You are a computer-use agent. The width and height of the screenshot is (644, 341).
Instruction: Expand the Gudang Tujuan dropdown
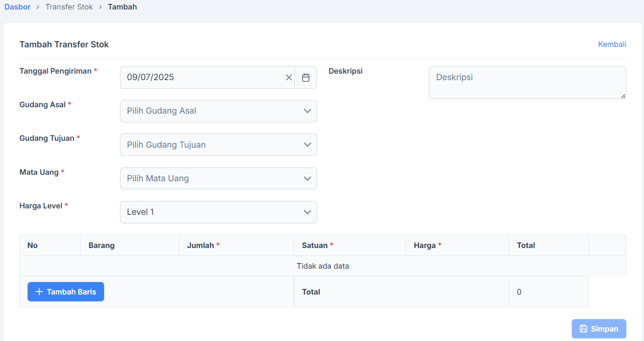pos(218,145)
